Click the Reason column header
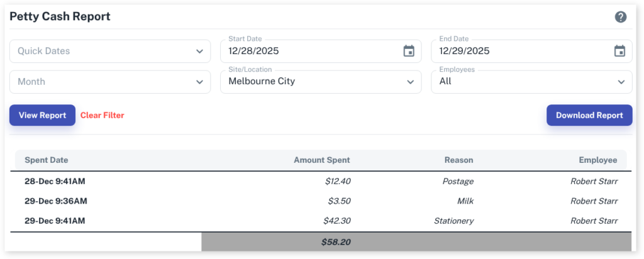Screen dimensions: 644x259 [458, 160]
